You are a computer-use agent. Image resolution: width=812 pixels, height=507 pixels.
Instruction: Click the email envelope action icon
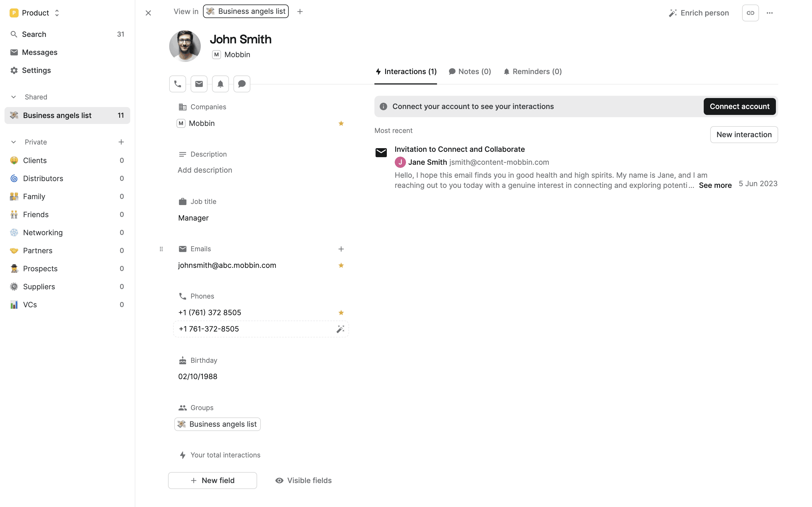coord(199,84)
